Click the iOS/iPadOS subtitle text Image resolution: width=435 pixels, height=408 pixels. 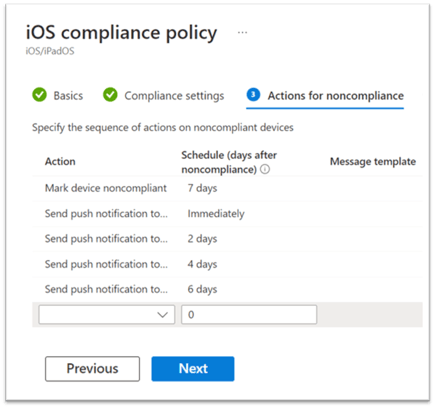point(50,51)
